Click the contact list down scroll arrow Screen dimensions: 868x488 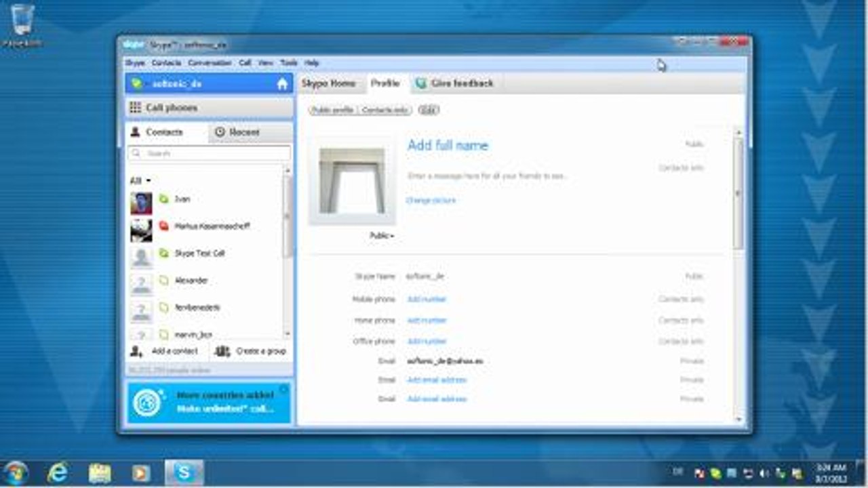(x=288, y=334)
